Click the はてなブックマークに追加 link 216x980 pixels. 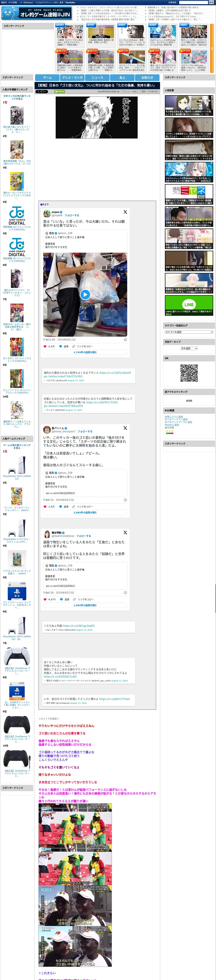178,422
